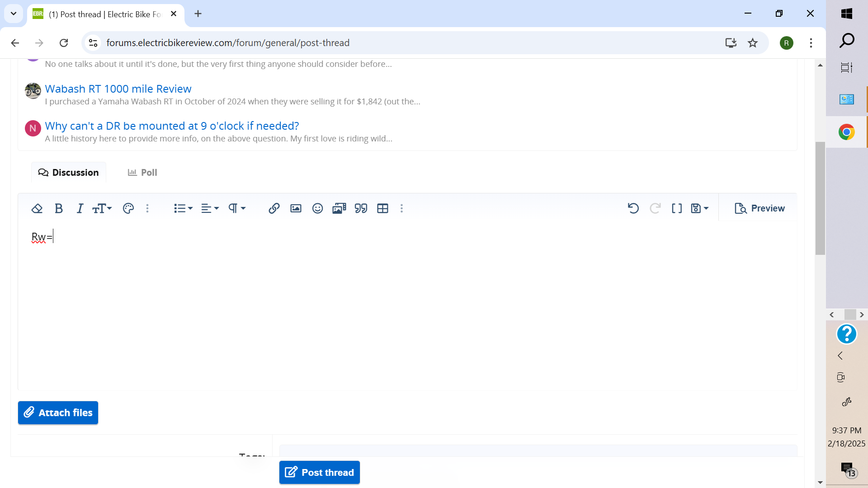Open the paragraph format dropdown
868x488 pixels.
pos(236,208)
